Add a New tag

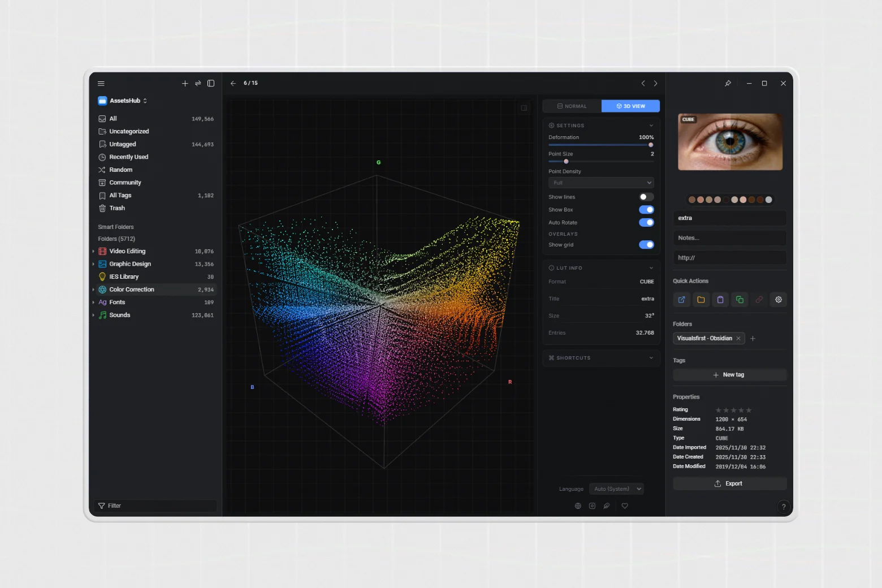[x=729, y=375]
